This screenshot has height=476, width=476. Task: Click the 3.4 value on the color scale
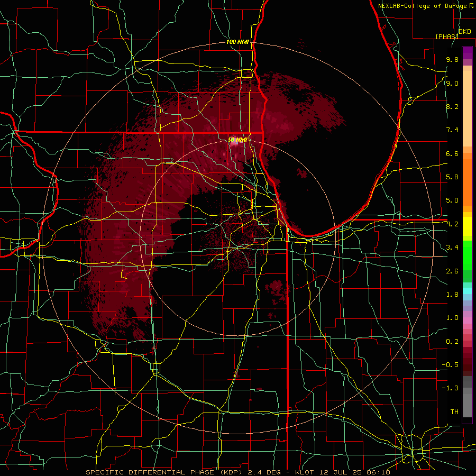[x=452, y=248]
